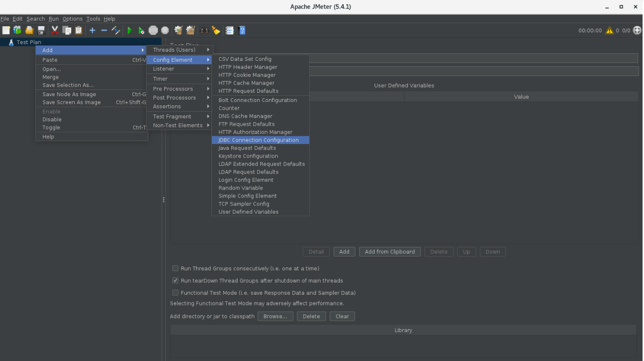The image size is (644, 361).
Task: Expand the Non-Test Elements submenu
Action: (180, 125)
